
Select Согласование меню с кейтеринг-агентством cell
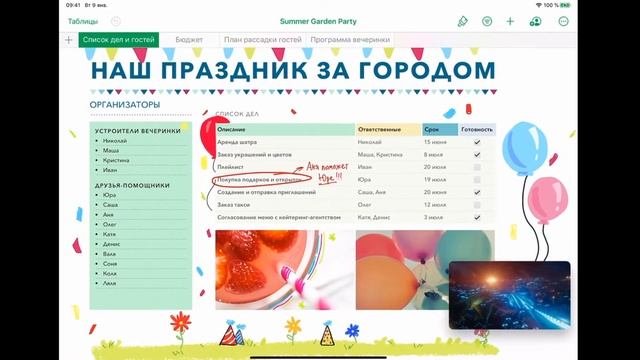pos(285,218)
